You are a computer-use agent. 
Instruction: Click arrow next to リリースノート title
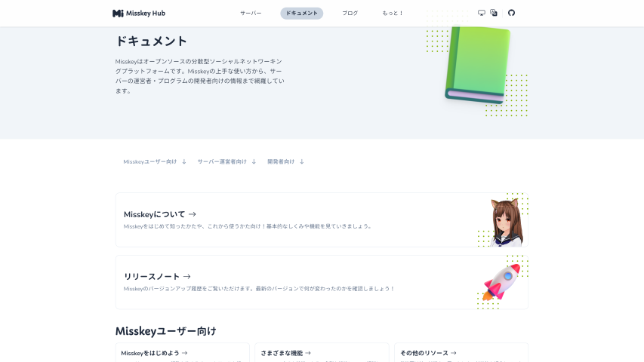pos(187,277)
